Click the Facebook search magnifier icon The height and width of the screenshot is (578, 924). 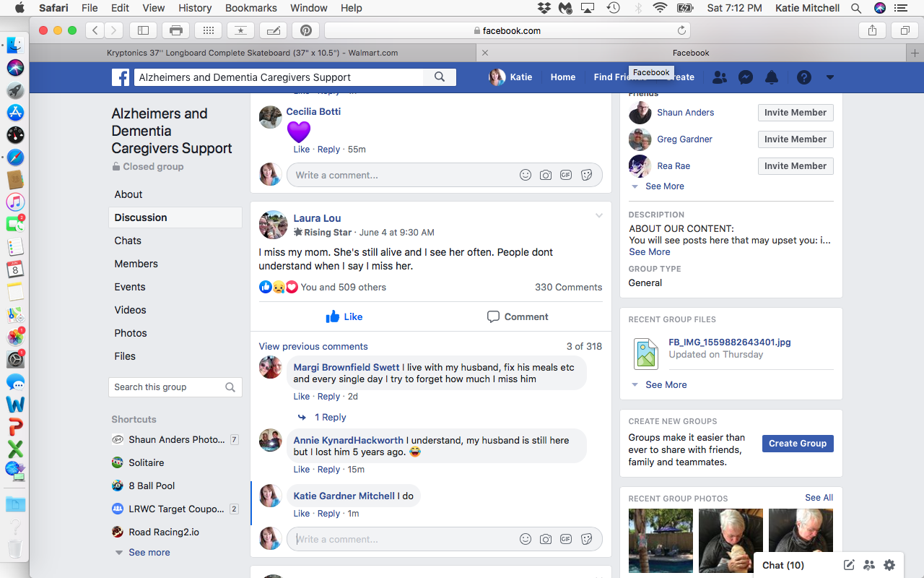(x=440, y=77)
